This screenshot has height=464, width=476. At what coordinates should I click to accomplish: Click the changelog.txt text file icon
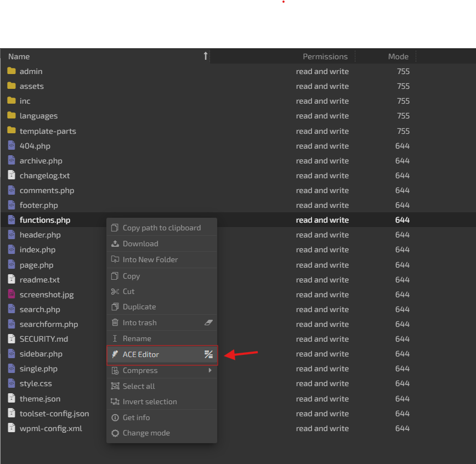pos(12,175)
